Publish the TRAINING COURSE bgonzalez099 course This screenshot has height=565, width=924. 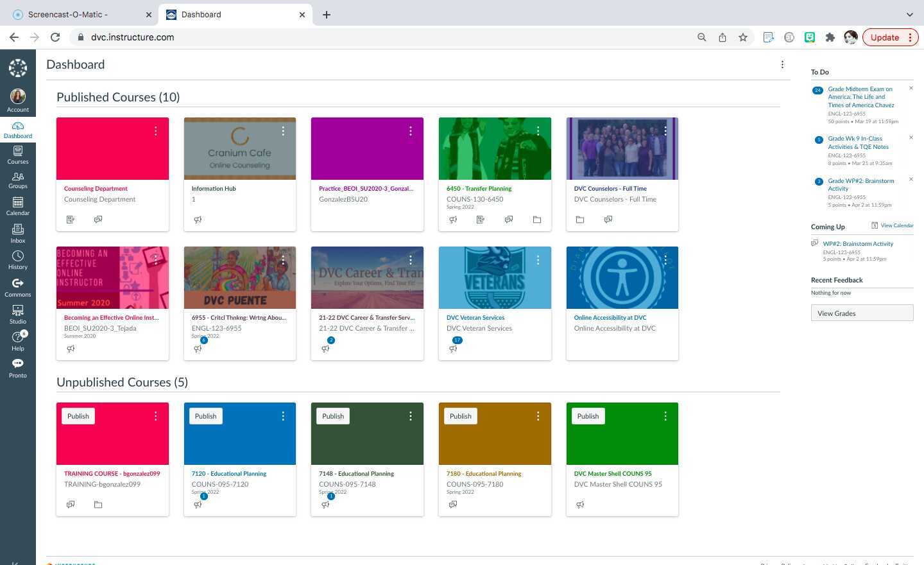click(78, 416)
